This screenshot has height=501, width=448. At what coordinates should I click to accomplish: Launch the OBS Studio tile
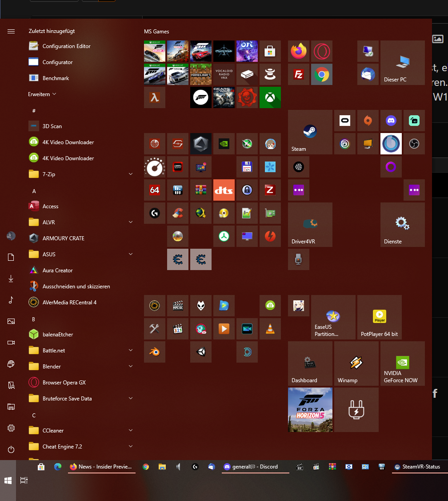414,144
